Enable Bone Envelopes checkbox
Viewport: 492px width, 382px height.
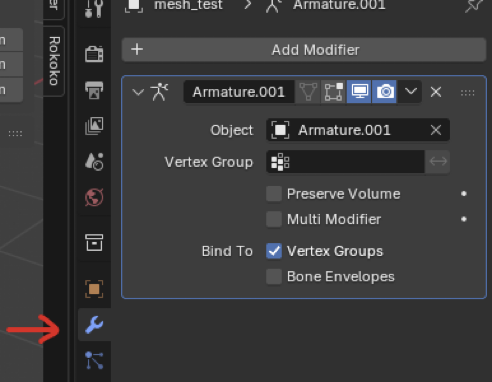pos(274,277)
